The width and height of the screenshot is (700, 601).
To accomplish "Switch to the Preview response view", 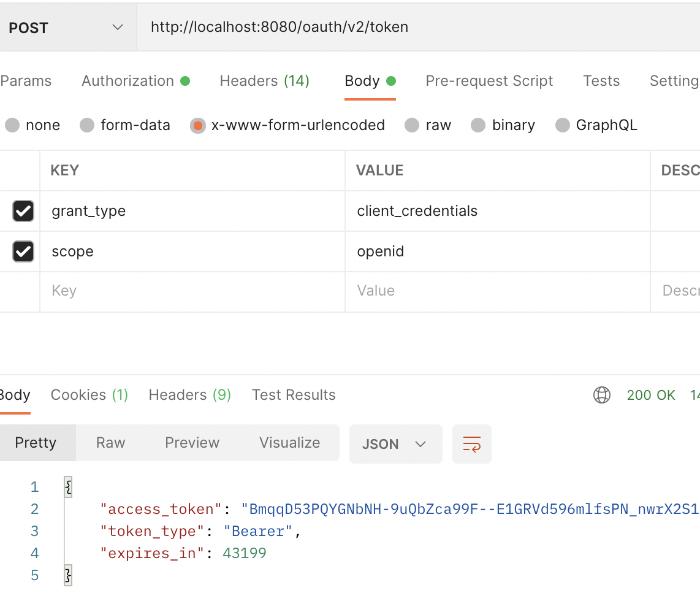I will 192,443.
